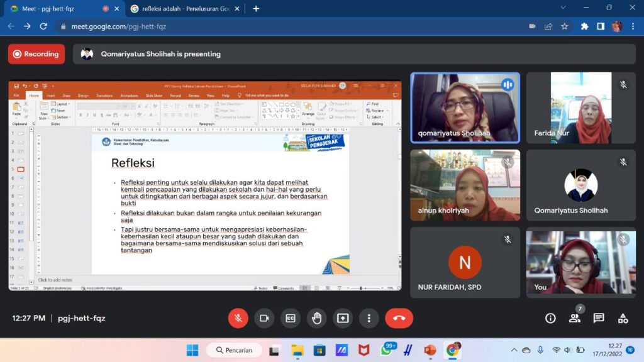
Task: Open a new Chrome tab
Action: [x=256, y=9]
